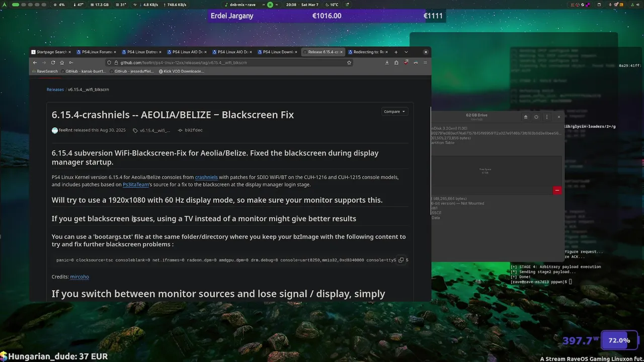Open the browser home page icon
This screenshot has height=362, width=644.
coord(62,62)
